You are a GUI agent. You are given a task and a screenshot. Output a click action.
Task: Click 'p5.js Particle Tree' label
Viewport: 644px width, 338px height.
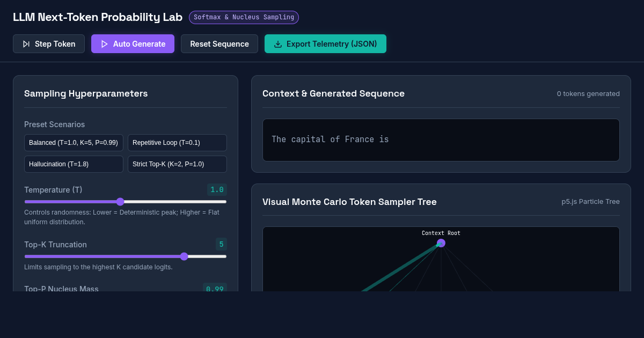590,202
